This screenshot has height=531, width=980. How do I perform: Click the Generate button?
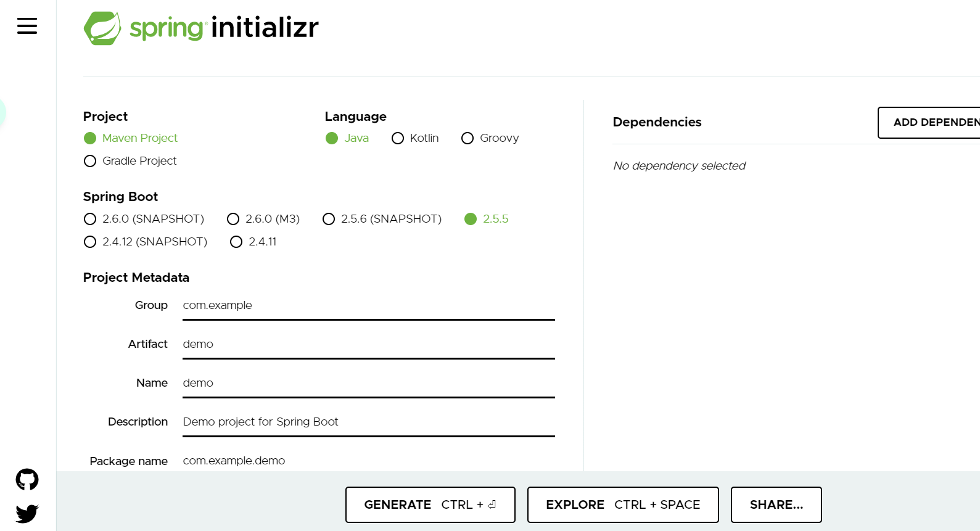(x=430, y=504)
